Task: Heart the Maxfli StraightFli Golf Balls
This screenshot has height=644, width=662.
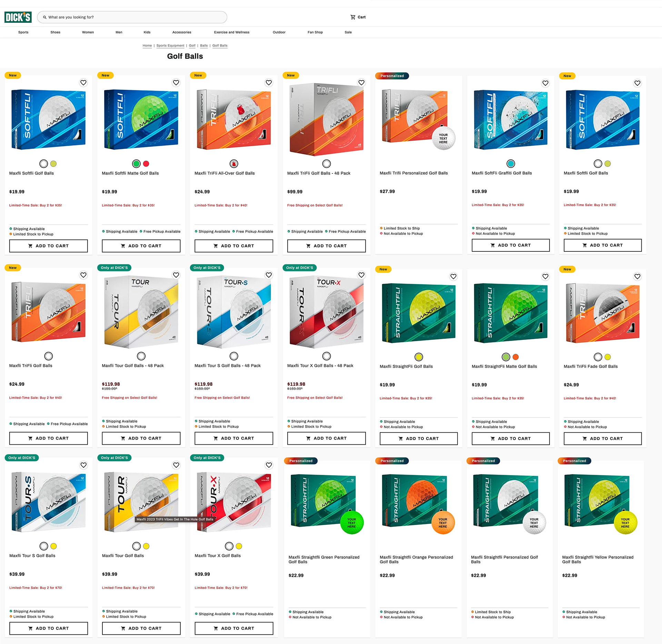Action: (453, 276)
